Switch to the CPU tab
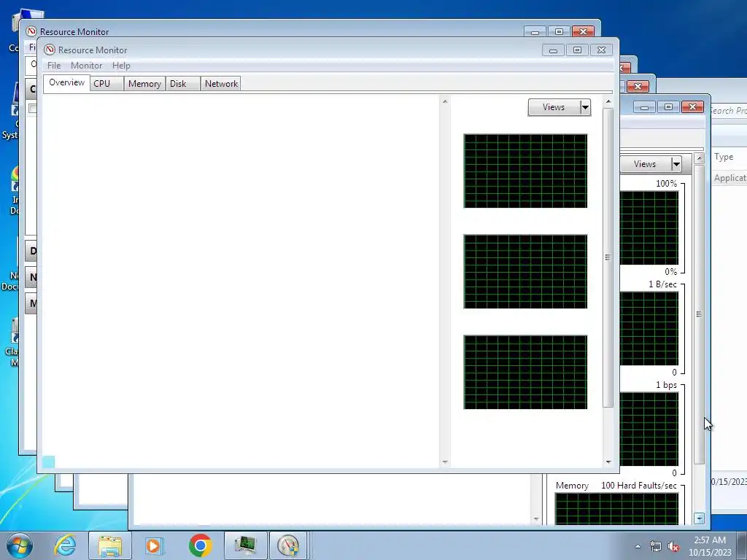The image size is (747, 560). click(x=107, y=83)
